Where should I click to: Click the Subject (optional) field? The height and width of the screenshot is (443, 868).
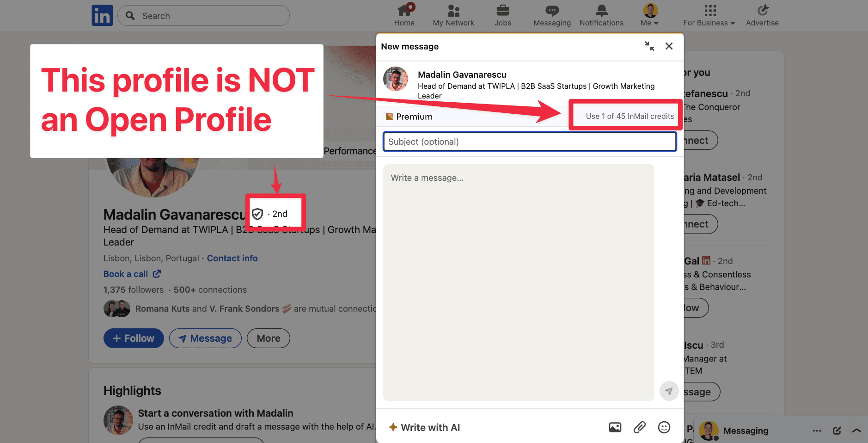tap(530, 142)
